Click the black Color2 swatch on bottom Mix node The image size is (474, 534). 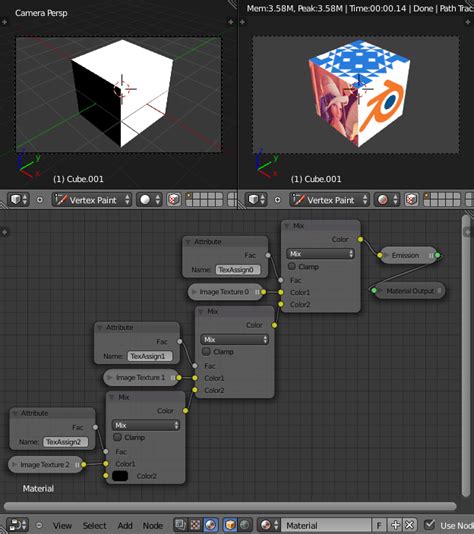point(120,476)
